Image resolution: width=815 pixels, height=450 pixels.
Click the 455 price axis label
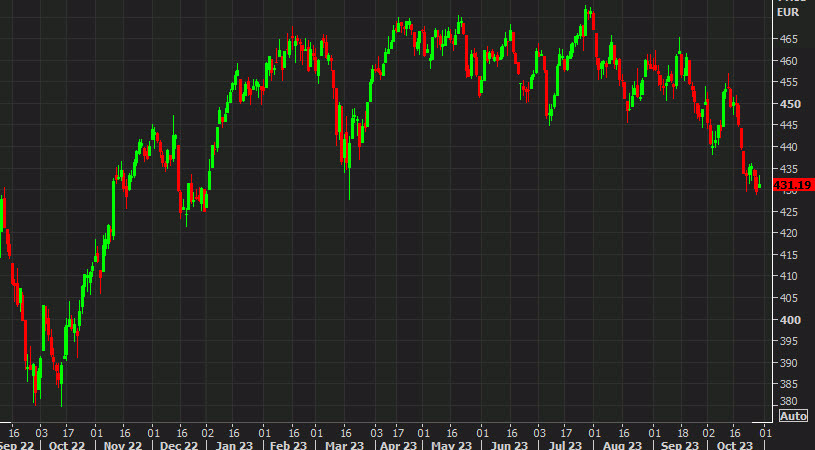(x=788, y=82)
